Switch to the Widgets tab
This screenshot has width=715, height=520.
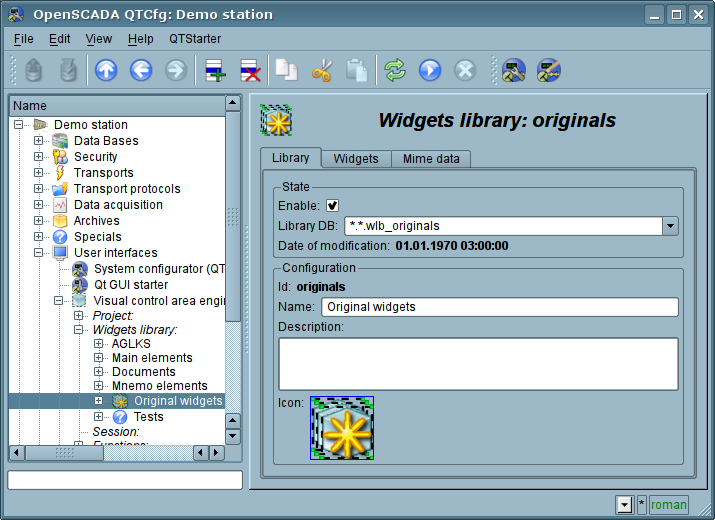click(356, 159)
